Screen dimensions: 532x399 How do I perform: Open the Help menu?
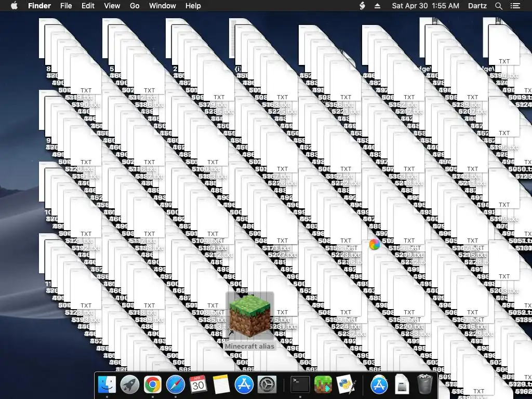(x=193, y=6)
